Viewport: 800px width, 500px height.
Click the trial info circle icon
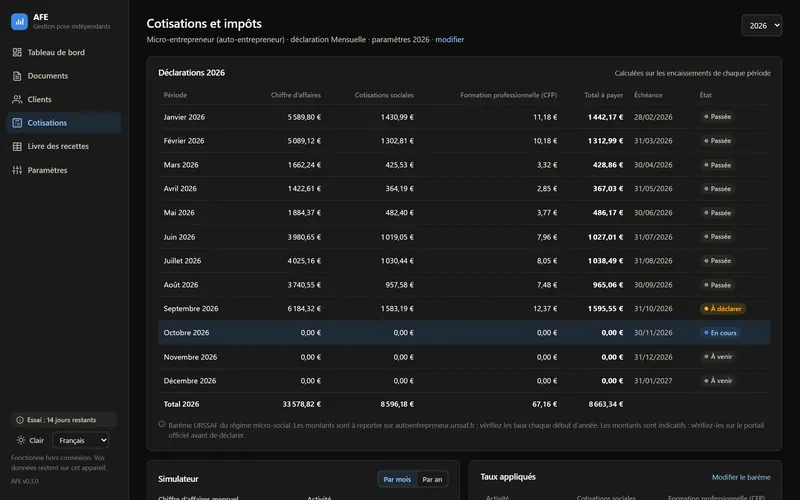(20, 420)
